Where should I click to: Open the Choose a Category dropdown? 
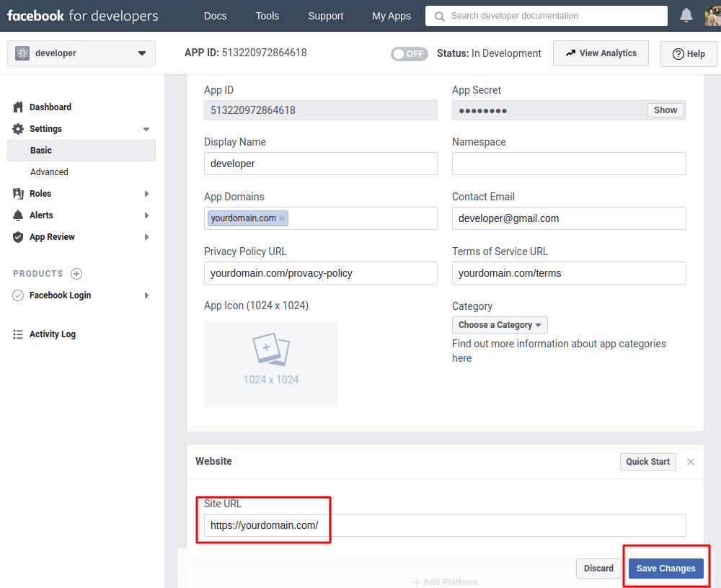[500, 325]
